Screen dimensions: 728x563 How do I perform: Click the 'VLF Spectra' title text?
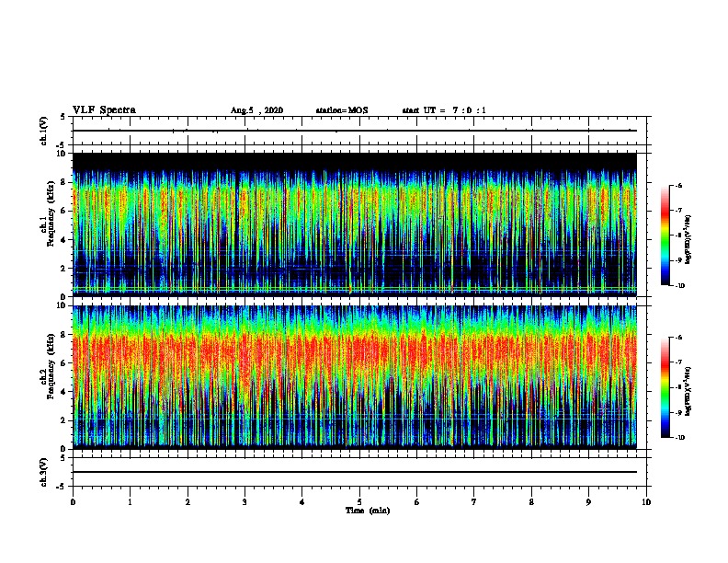tap(104, 110)
